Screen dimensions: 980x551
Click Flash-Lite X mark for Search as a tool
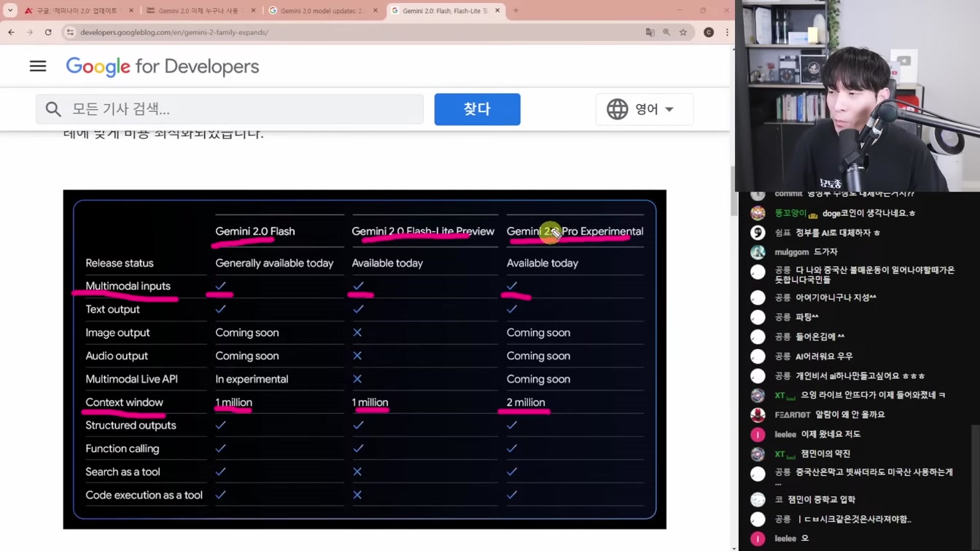tap(357, 472)
